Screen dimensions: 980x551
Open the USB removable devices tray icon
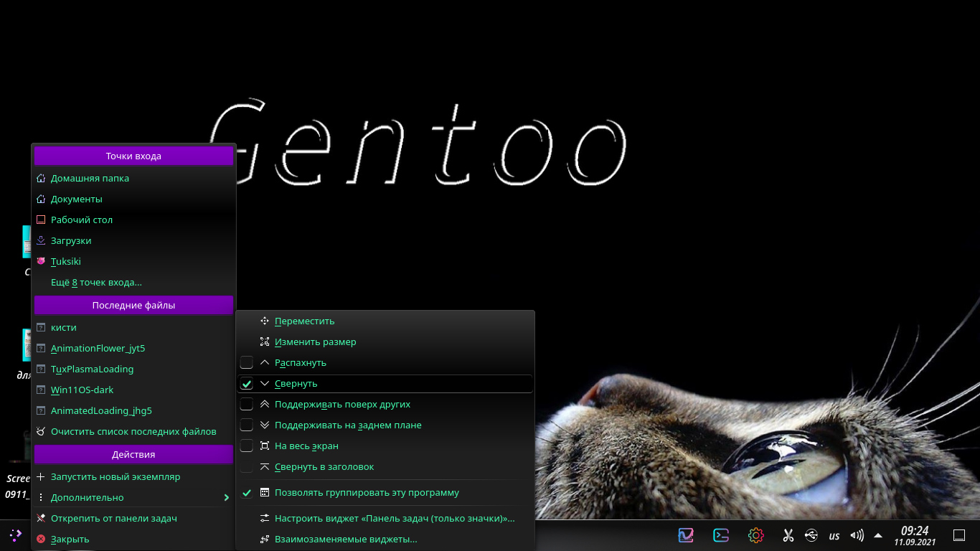811,535
